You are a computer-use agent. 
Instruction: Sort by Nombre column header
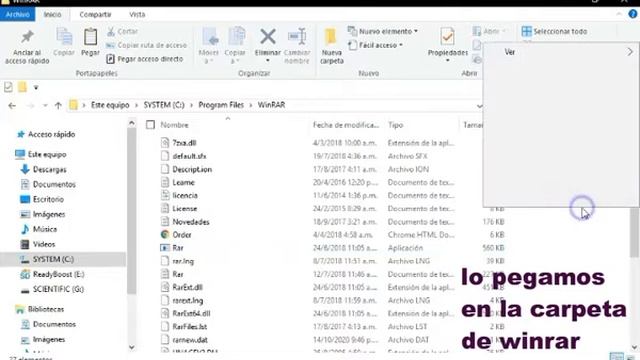pos(174,125)
